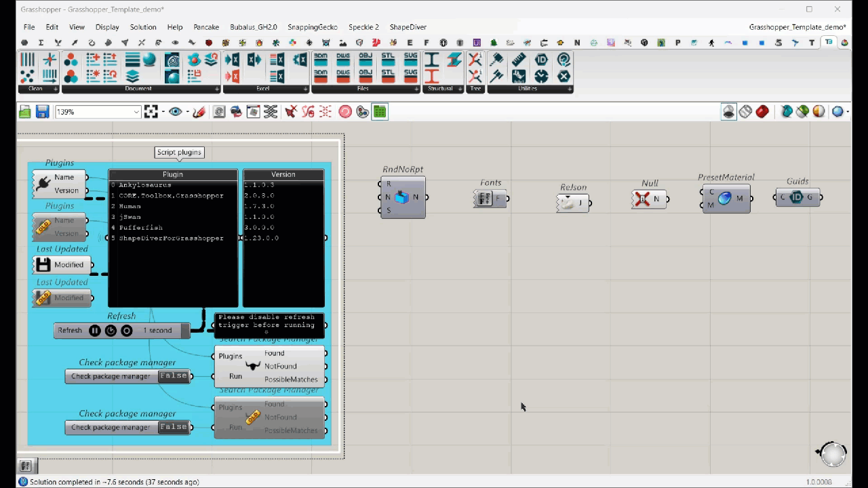Image resolution: width=868 pixels, height=488 pixels.
Task: Expand the Clean panel with its plus
Action: [x=56, y=89]
